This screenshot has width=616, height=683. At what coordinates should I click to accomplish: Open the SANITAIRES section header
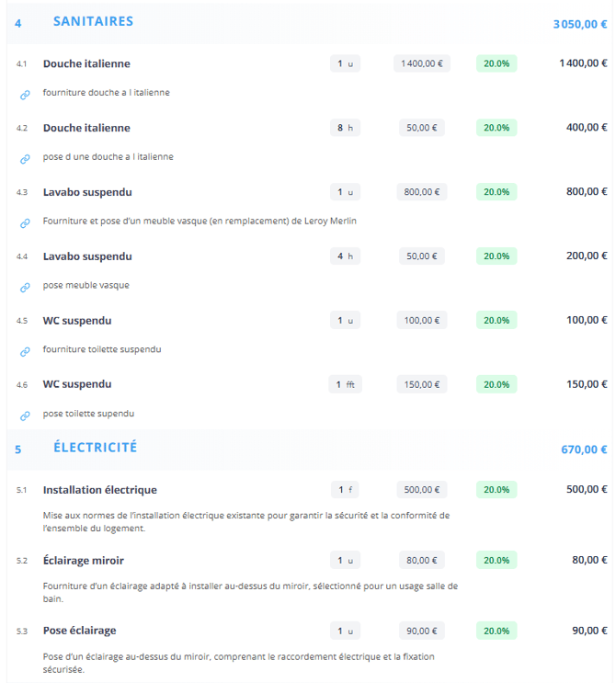[93, 21]
